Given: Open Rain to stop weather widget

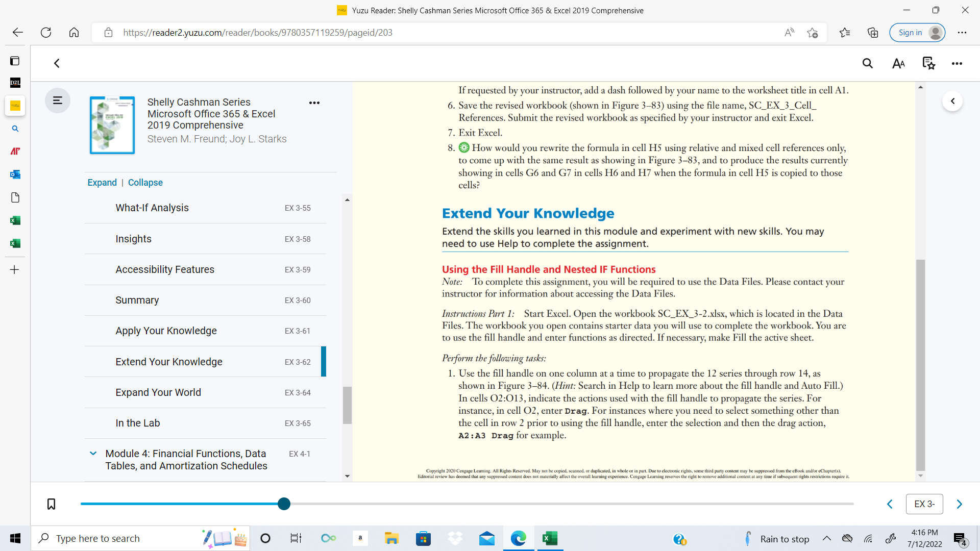Looking at the screenshot, I should point(777,539).
